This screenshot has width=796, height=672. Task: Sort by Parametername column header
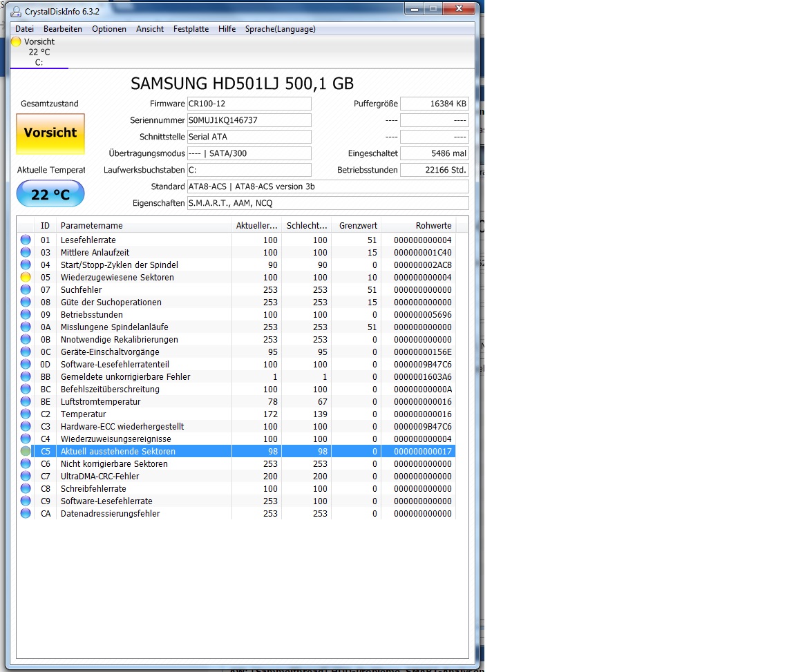144,225
